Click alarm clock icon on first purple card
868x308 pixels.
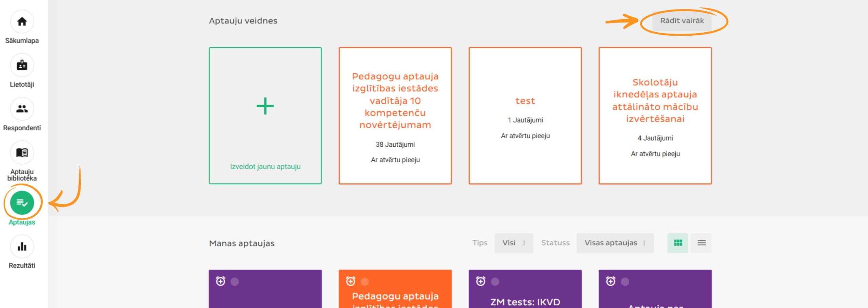[221, 281]
